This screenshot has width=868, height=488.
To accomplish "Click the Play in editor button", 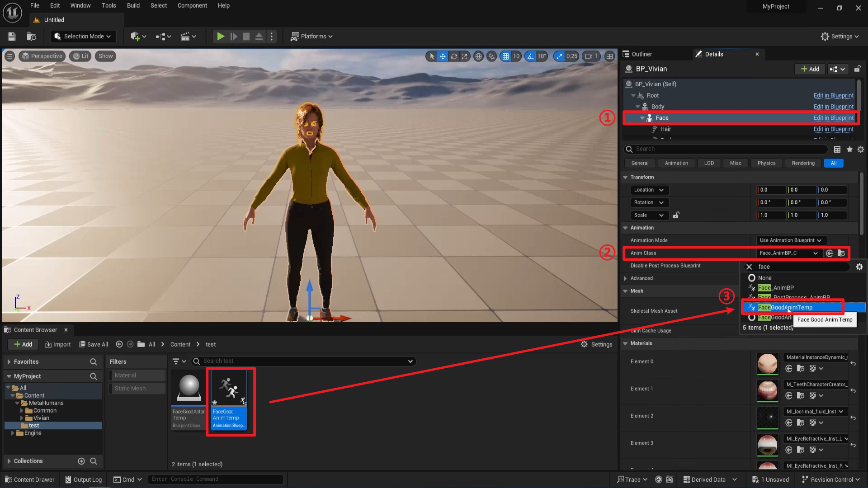I will pyautogui.click(x=220, y=37).
